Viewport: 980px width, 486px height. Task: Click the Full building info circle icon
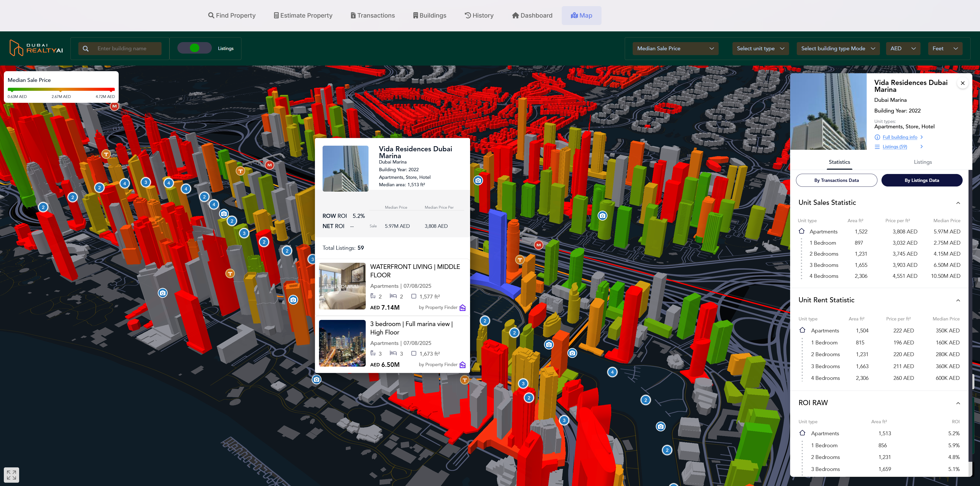coord(877,137)
